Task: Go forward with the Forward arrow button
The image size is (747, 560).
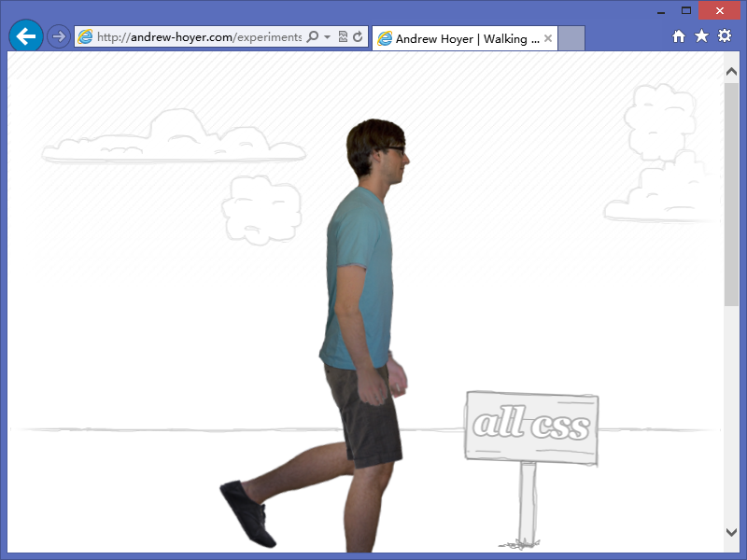Action: [59, 36]
